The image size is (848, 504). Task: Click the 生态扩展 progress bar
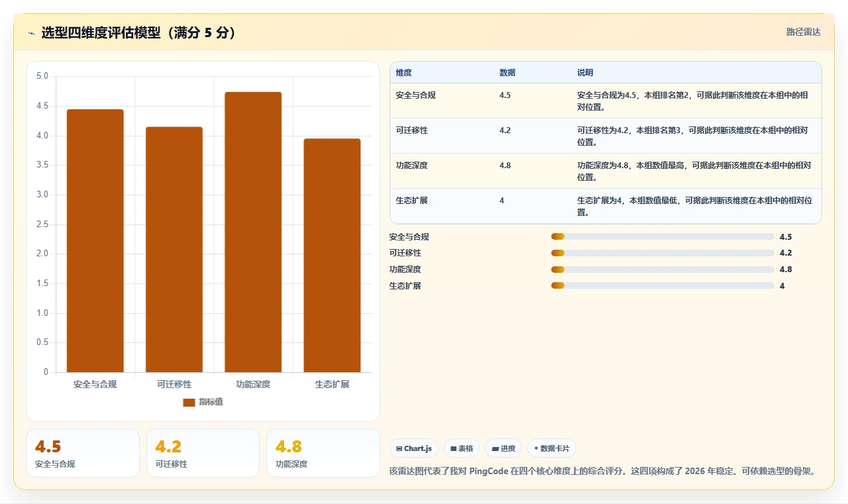(x=662, y=285)
